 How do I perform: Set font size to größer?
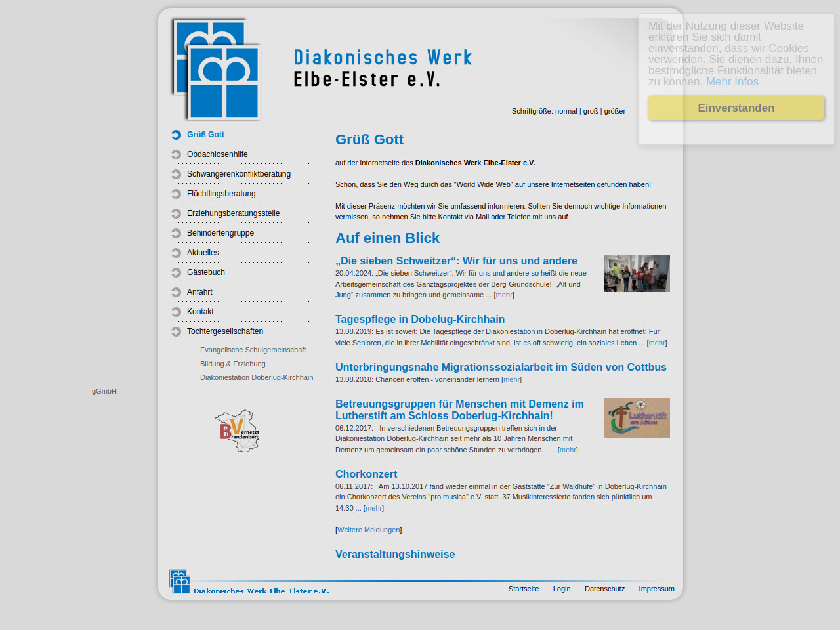(614, 112)
